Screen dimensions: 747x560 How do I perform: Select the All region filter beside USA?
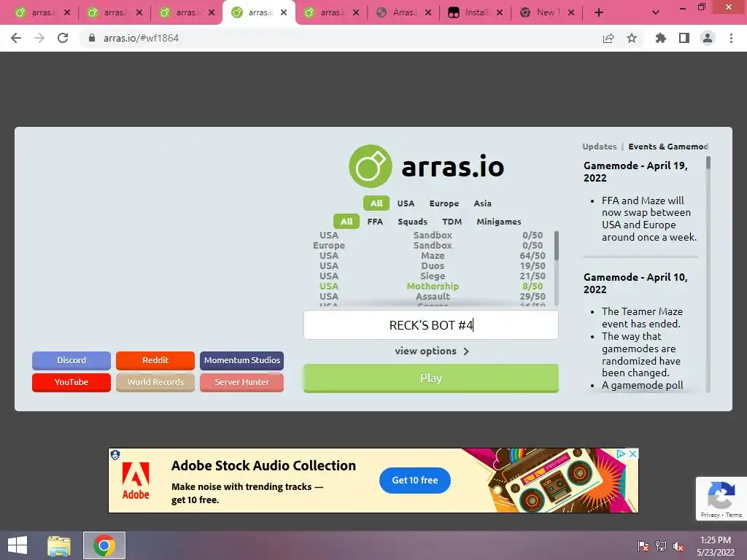coord(376,203)
